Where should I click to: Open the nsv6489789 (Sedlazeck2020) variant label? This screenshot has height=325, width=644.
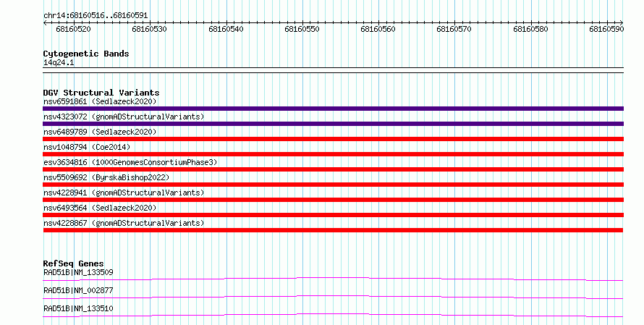[100, 132]
